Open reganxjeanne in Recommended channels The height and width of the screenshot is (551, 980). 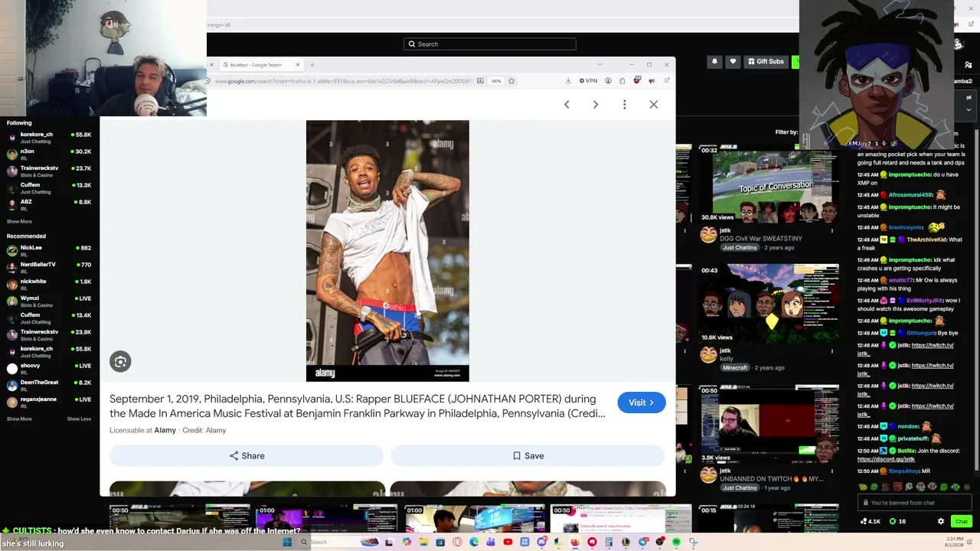click(50, 403)
